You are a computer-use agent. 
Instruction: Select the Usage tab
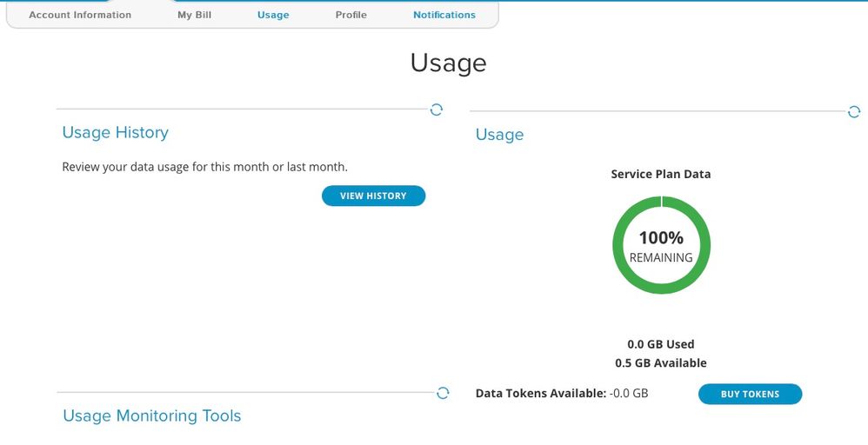click(x=273, y=15)
